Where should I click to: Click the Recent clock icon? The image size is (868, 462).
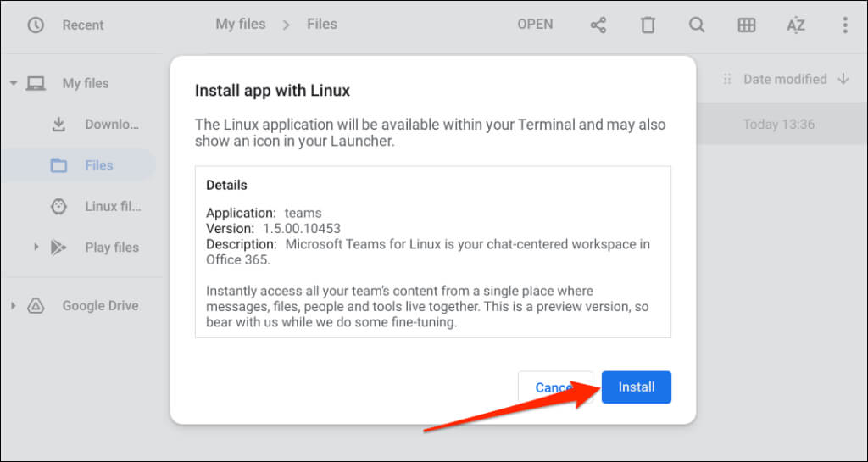click(36, 25)
